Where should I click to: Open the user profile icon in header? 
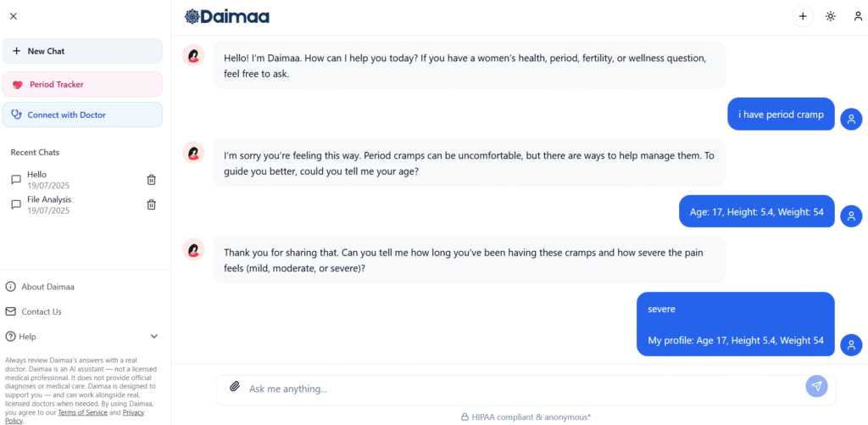(859, 16)
